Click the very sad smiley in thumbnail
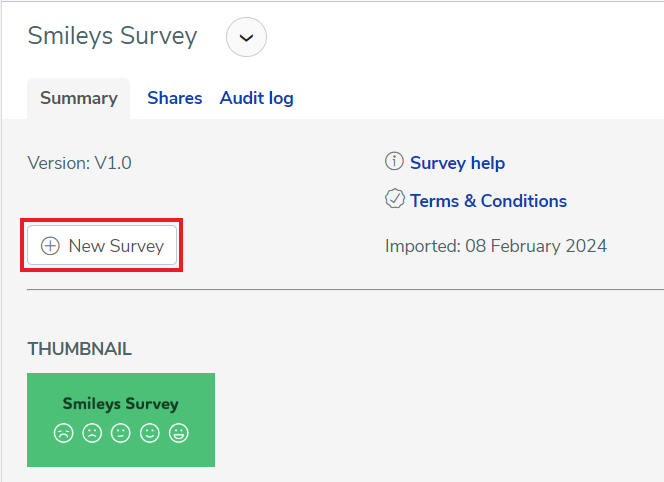The height and width of the screenshot is (482, 664). point(63,433)
